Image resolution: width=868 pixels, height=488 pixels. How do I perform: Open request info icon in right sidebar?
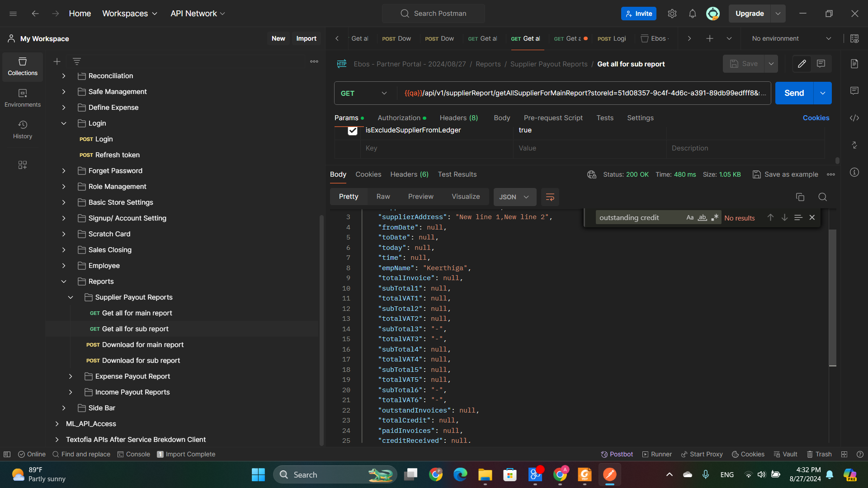(x=854, y=172)
